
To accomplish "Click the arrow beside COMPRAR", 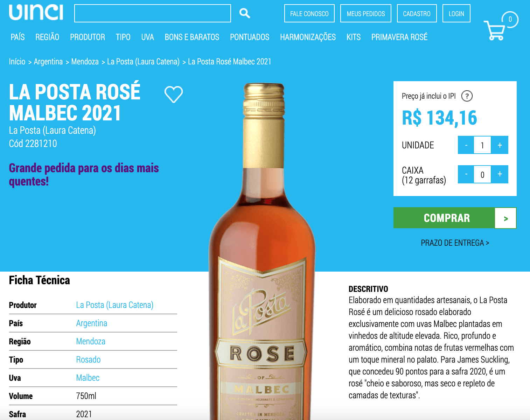I will [505, 218].
